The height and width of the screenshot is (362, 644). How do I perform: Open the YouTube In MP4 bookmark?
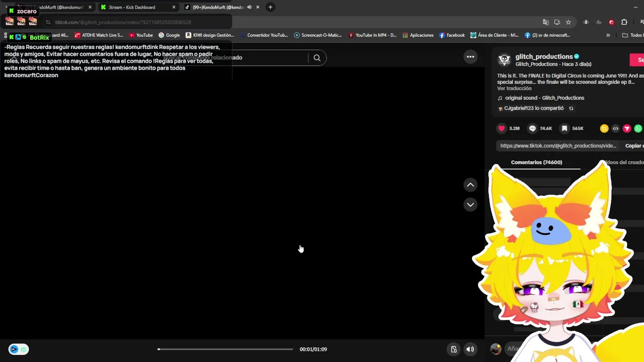coord(373,35)
